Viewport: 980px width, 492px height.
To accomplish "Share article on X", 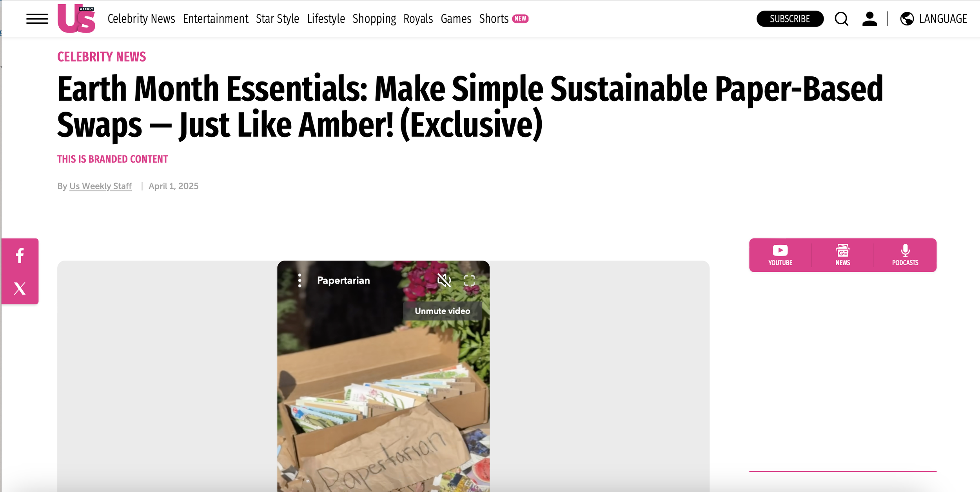I will click(20, 288).
